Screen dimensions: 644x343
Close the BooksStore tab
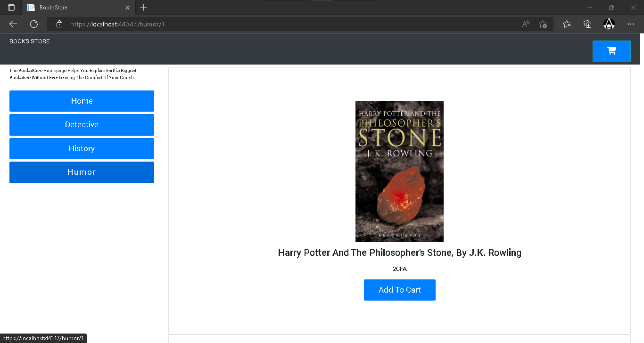pyautogui.click(x=127, y=8)
